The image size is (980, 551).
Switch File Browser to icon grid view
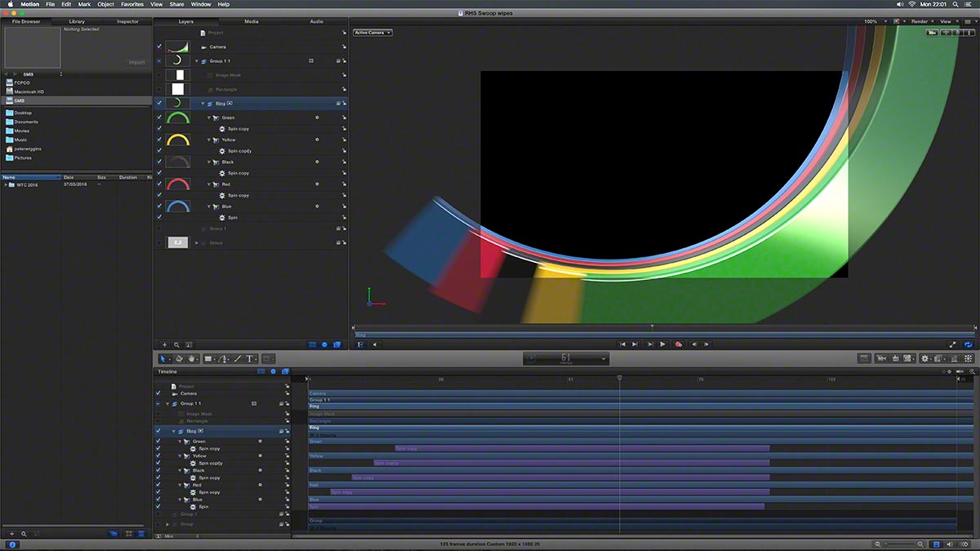[x=128, y=533]
